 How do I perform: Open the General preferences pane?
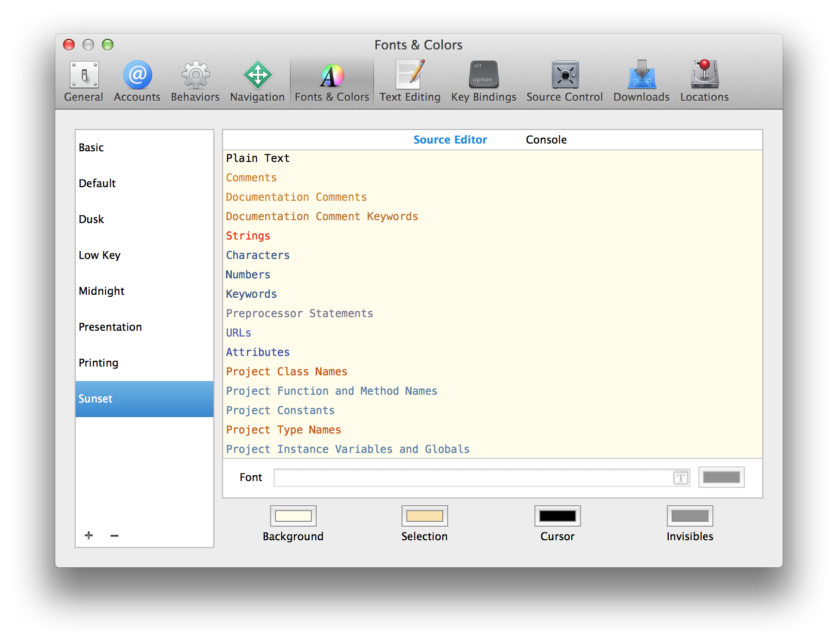[x=83, y=81]
